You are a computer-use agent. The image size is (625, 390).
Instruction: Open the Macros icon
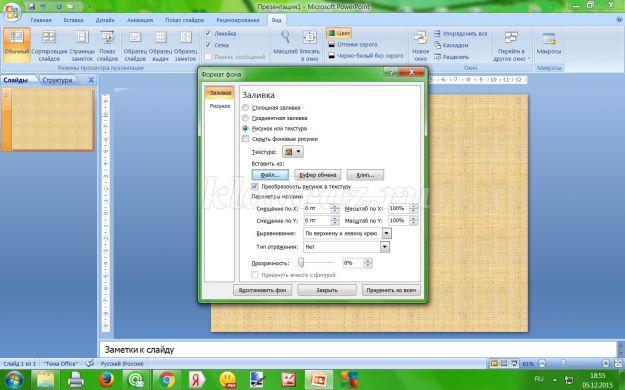(x=549, y=38)
